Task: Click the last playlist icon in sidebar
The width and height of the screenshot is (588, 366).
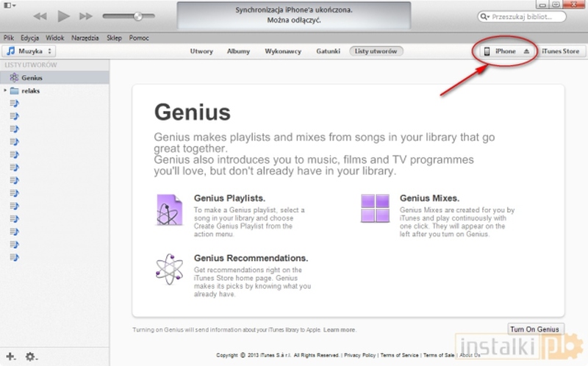Action: click(14, 257)
